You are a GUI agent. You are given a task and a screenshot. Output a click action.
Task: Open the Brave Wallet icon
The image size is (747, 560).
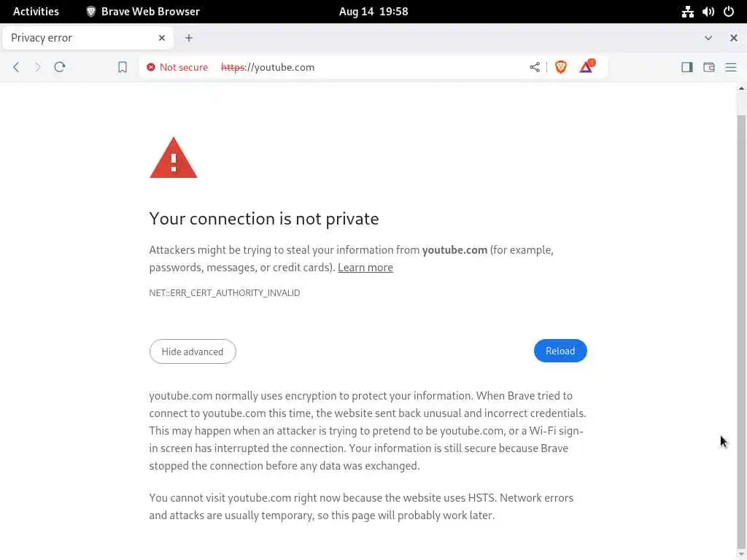click(708, 67)
